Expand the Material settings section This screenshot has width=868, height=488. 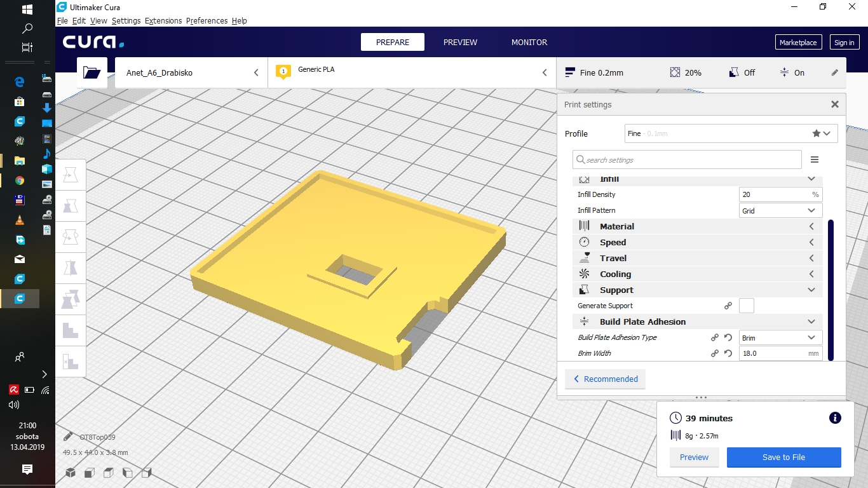click(x=698, y=226)
